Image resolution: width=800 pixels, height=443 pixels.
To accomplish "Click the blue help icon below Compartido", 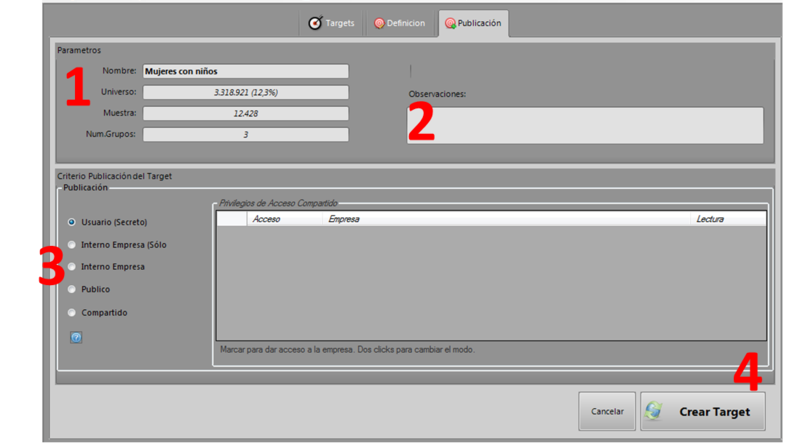I will click(76, 337).
